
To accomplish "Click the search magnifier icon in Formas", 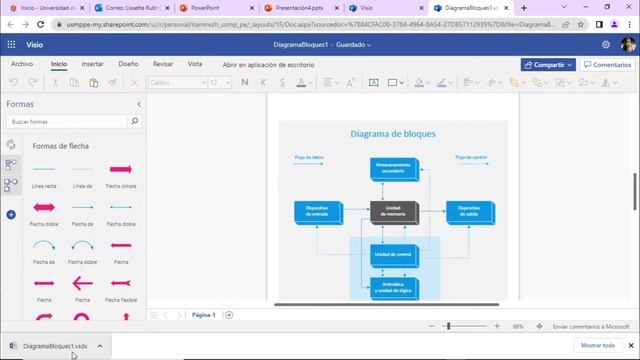I will point(135,121).
